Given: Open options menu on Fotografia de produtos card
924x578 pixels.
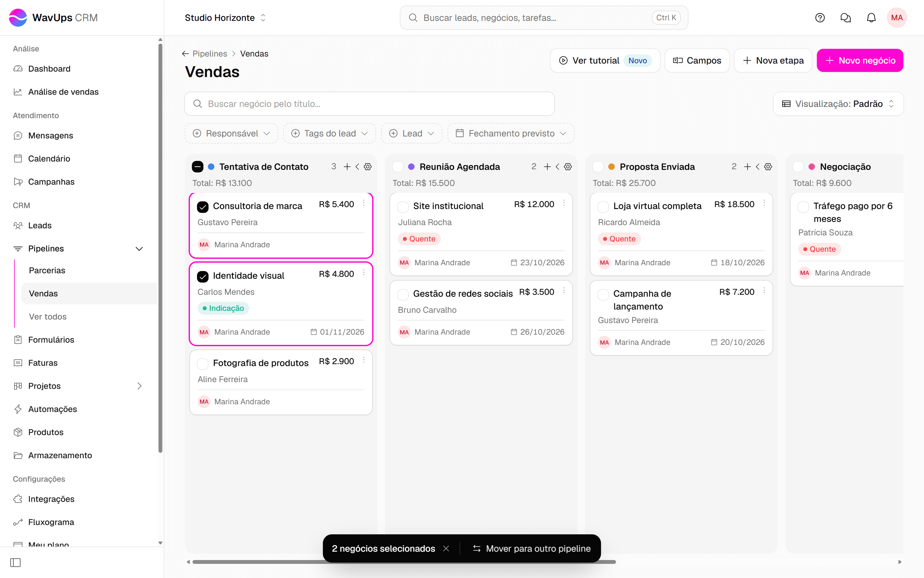Looking at the screenshot, I should point(364,360).
